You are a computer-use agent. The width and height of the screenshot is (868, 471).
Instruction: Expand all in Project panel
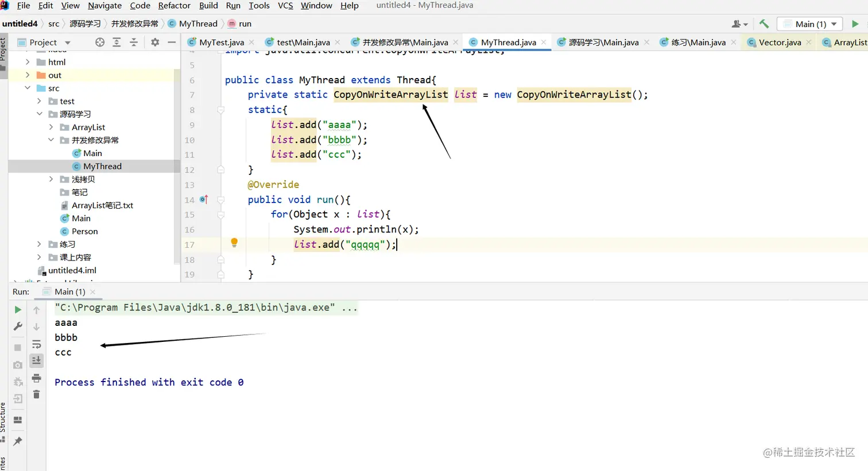(117, 42)
